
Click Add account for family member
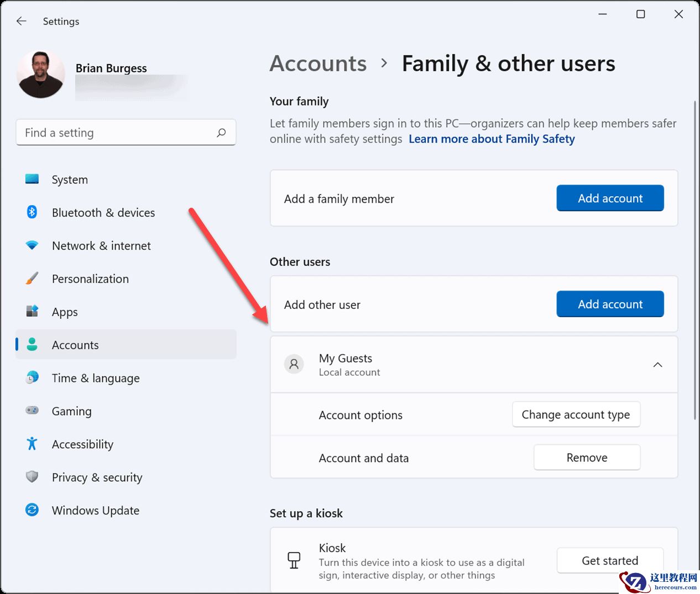[x=610, y=198]
